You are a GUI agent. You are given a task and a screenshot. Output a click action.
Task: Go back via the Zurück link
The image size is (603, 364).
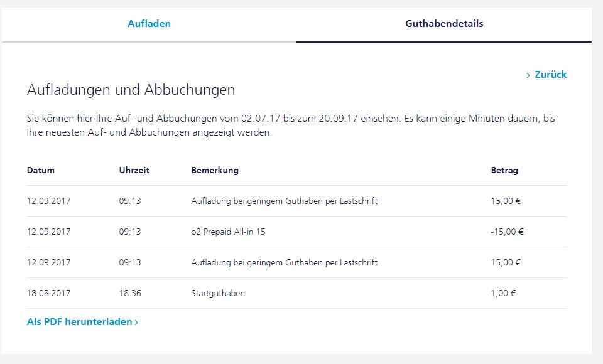550,75
